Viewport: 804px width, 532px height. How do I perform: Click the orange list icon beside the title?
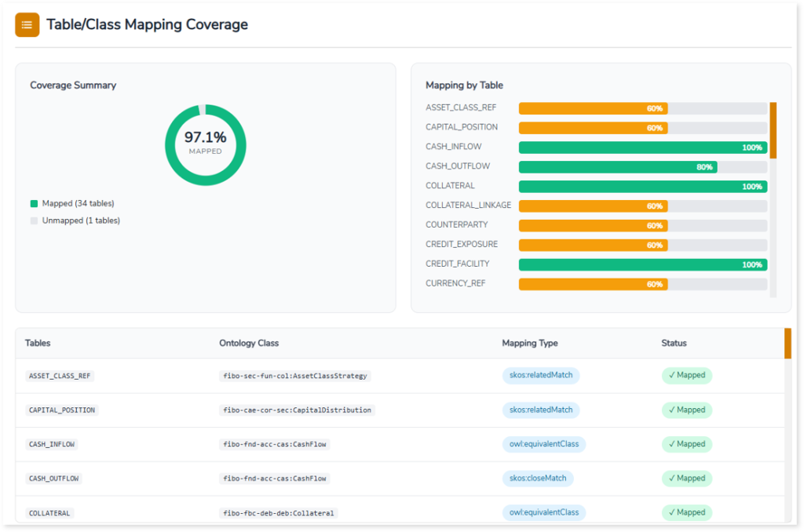27,25
